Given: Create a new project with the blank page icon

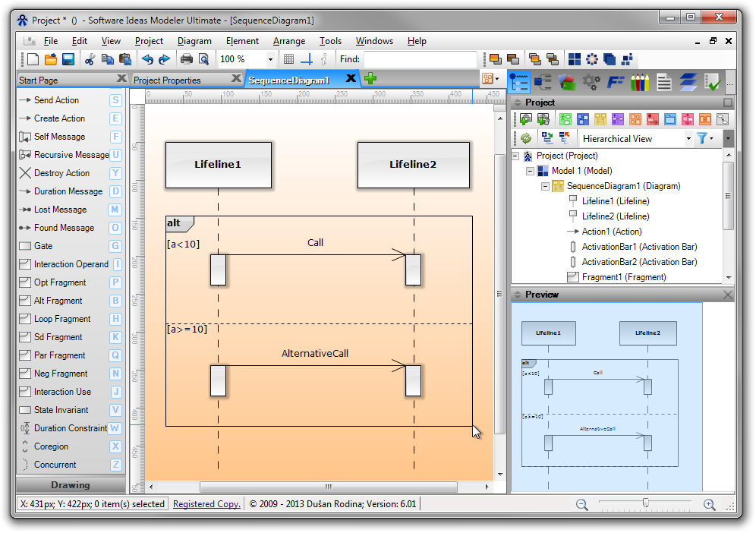Looking at the screenshot, I should tap(33, 59).
